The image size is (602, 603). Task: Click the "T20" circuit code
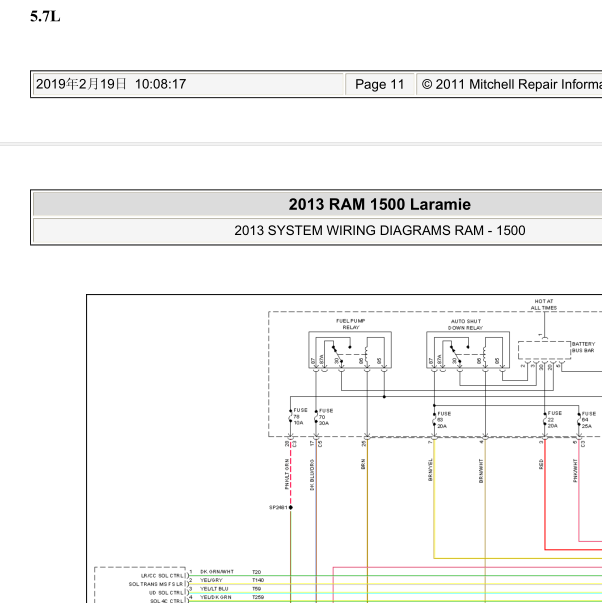(257, 572)
